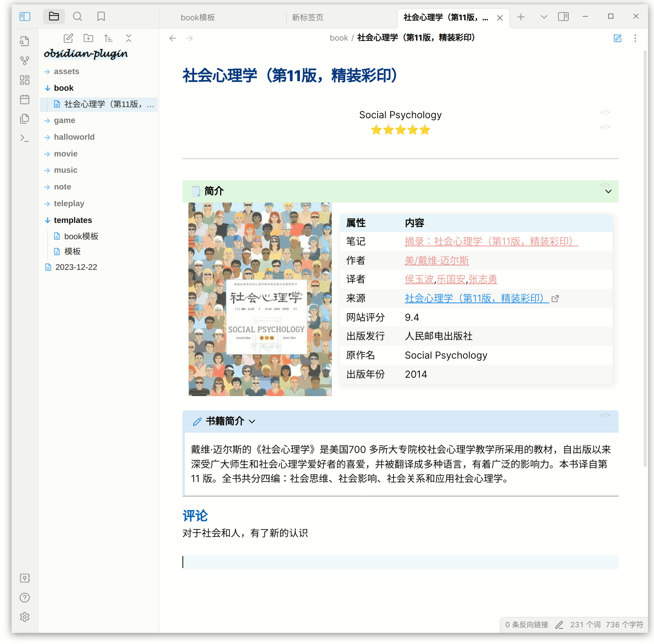Collapse all folders using the collapse icon
The width and height of the screenshot is (654, 644).
(128, 38)
